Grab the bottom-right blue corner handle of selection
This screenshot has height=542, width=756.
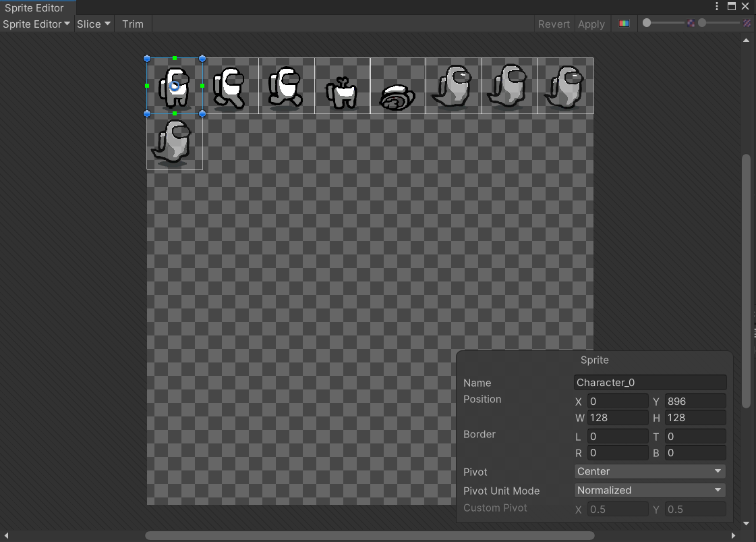[202, 114]
